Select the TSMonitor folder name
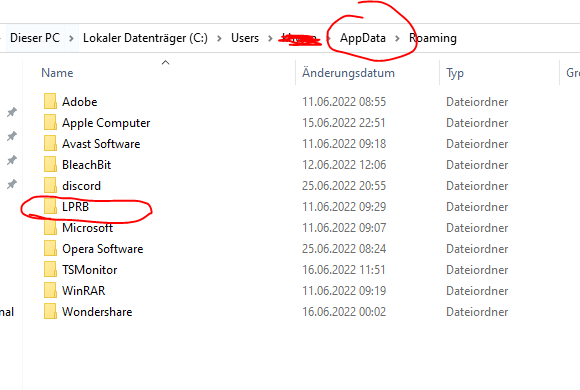 (90, 270)
